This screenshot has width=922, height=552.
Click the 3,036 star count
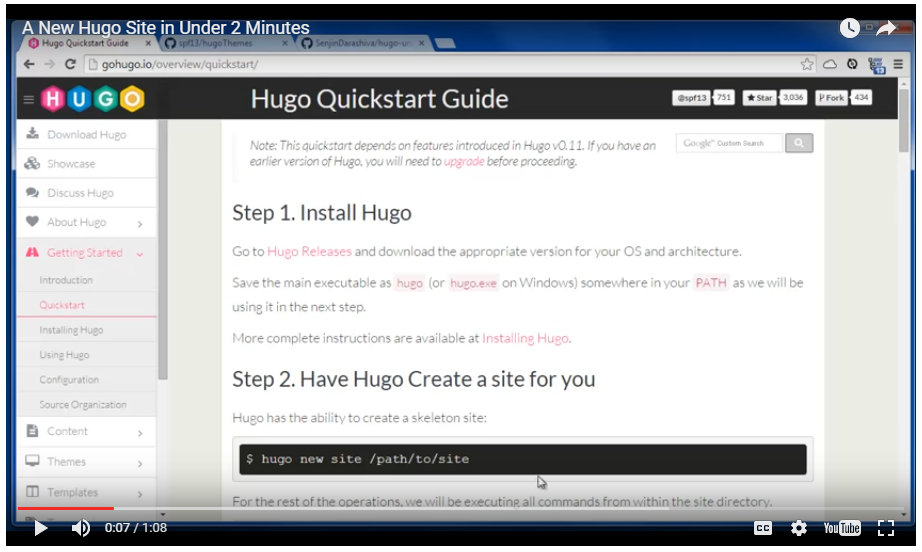tap(793, 98)
